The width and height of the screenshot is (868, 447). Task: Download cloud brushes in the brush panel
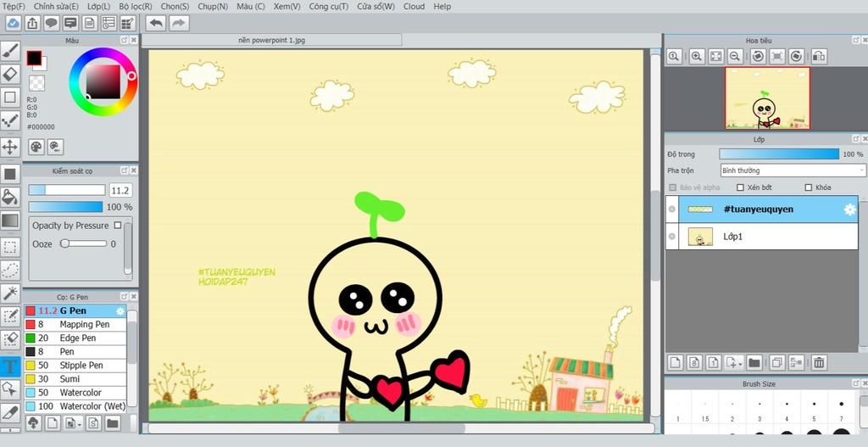tap(34, 423)
